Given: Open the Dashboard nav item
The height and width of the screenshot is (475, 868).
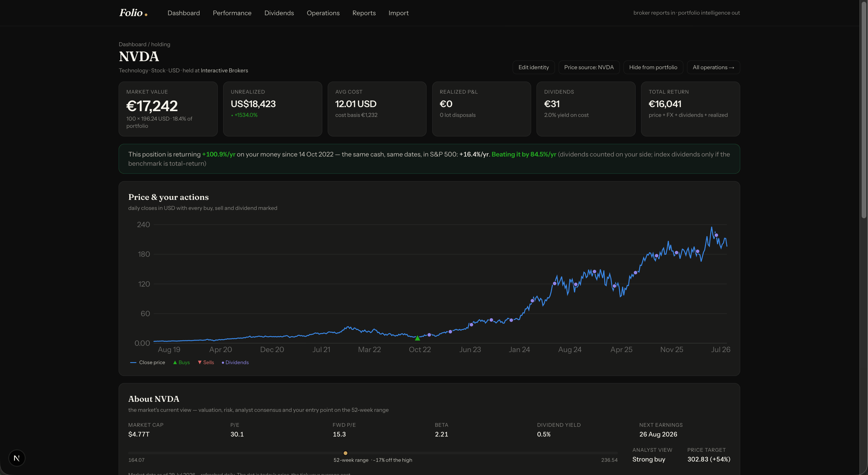Looking at the screenshot, I should (184, 13).
